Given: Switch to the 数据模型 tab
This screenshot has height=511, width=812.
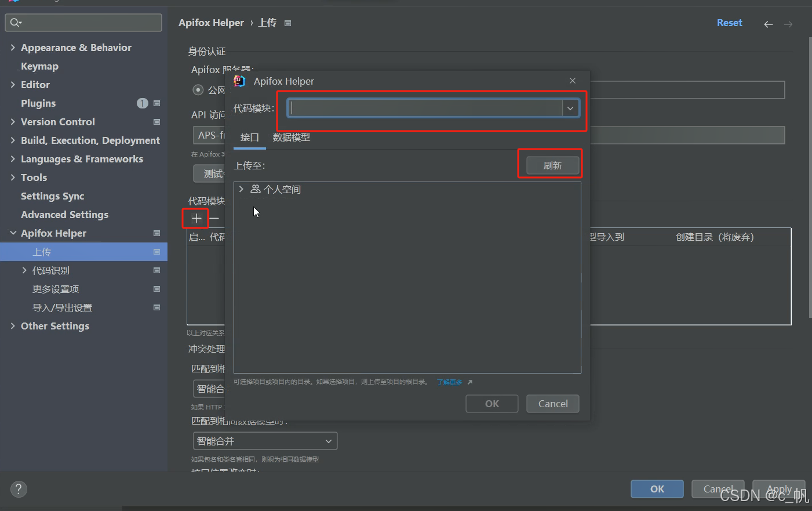Looking at the screenshot, I should 292,137.
